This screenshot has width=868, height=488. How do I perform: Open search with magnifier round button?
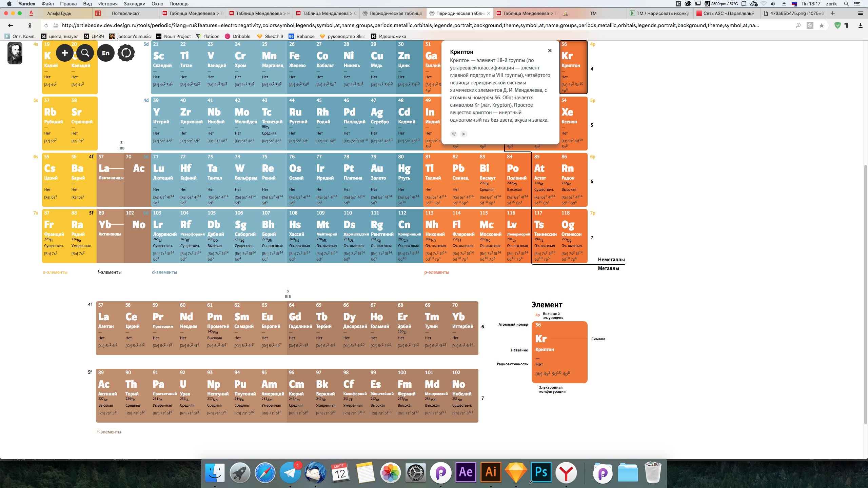[x=85, y=53]
